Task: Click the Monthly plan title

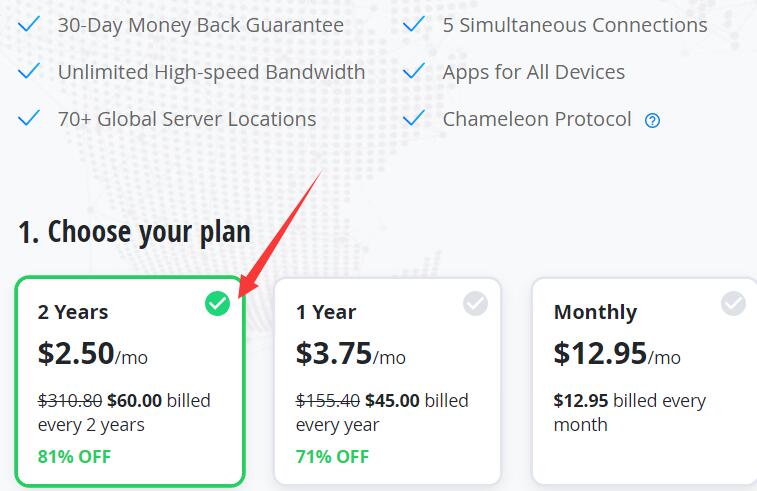Action: 596,312
